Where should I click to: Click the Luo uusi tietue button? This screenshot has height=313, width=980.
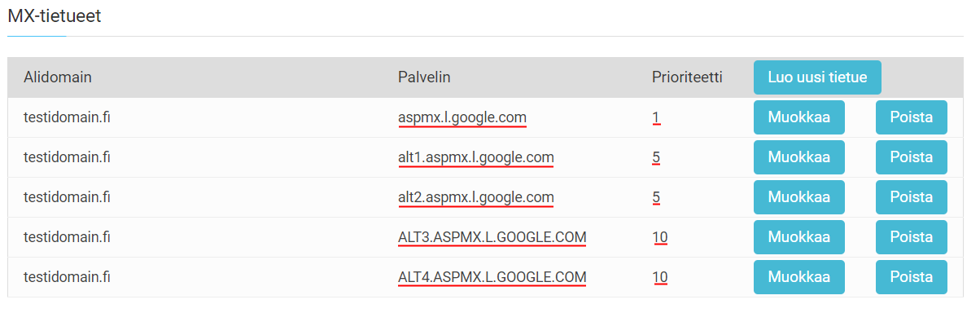[817, 77]
